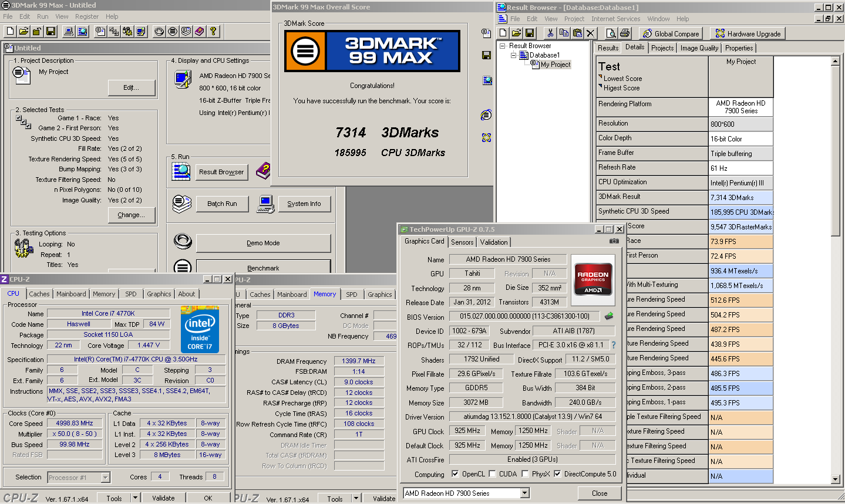Open Run menu in 3DMark 99 Max

(43, 16)
